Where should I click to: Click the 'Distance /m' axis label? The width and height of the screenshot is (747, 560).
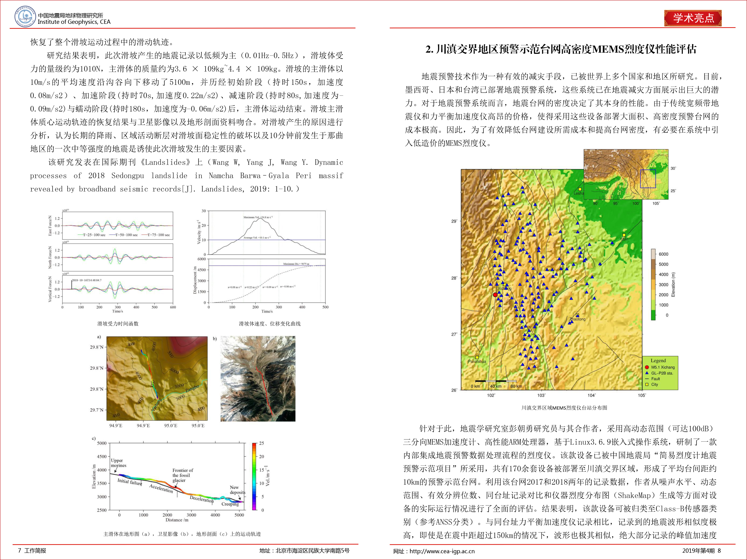tap(177, 520)
